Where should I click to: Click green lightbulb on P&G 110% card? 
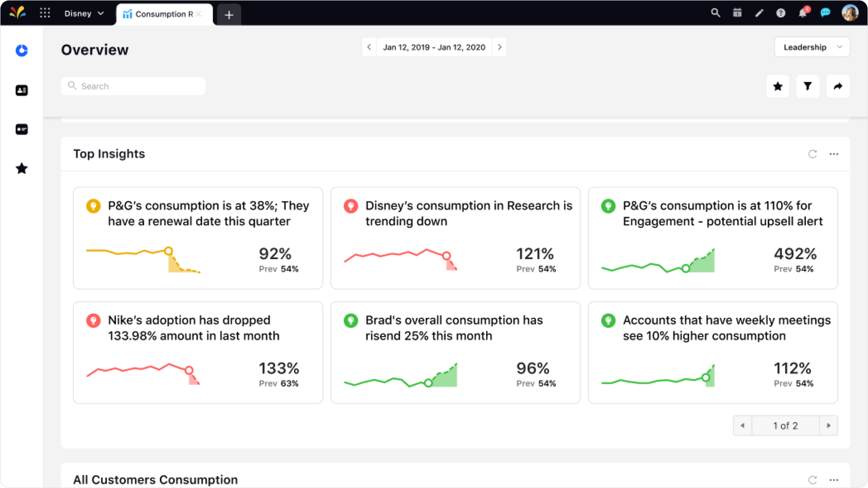pos(608,206)
